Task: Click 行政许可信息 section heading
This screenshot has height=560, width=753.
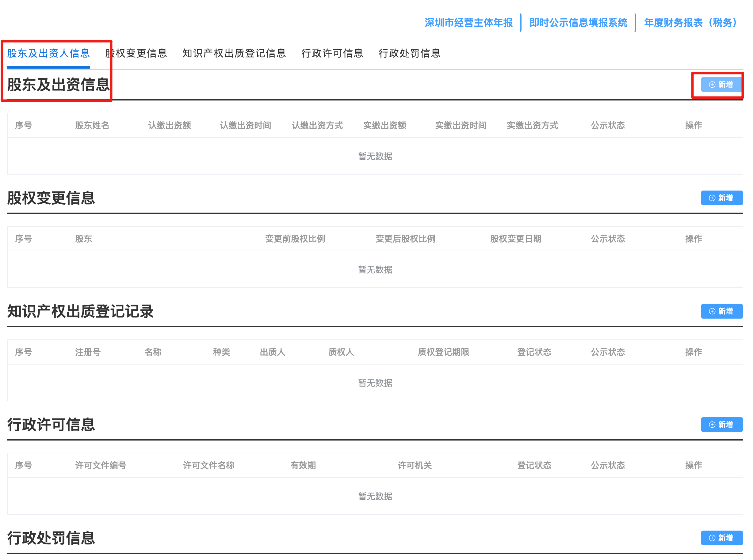Action: [x=51, y=424]
